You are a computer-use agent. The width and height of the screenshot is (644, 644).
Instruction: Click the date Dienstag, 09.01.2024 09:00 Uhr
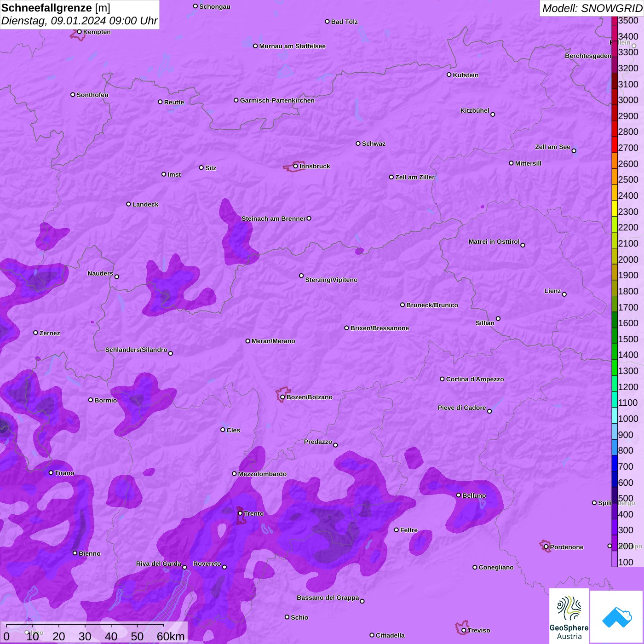(x=79, y=21)
